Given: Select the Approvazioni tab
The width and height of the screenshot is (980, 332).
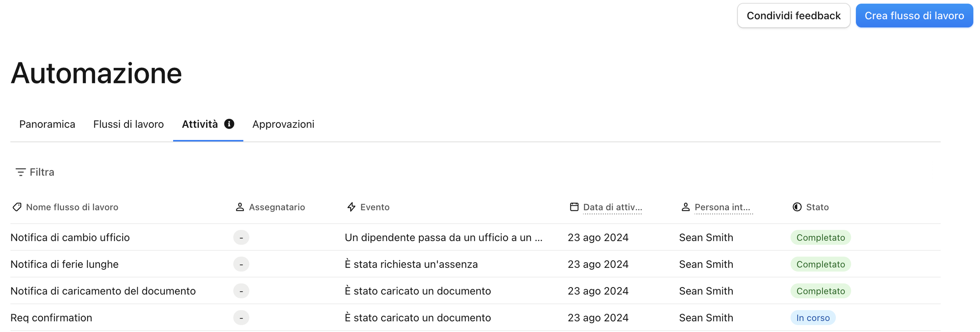Looking at the screenshot, I should [x=283, y=124].
